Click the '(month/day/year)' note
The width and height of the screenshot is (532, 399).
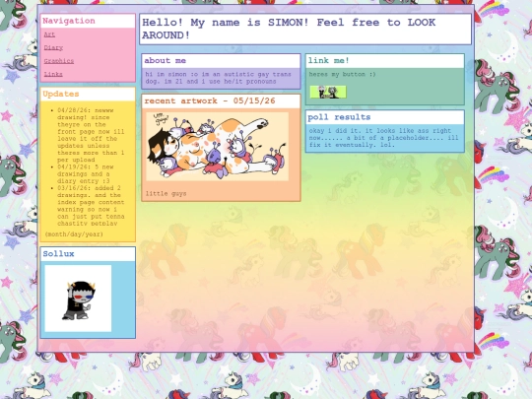point(74,234)
